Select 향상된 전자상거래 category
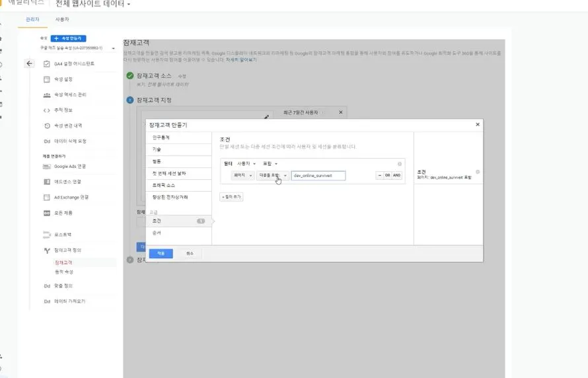 tap(179, 197)
